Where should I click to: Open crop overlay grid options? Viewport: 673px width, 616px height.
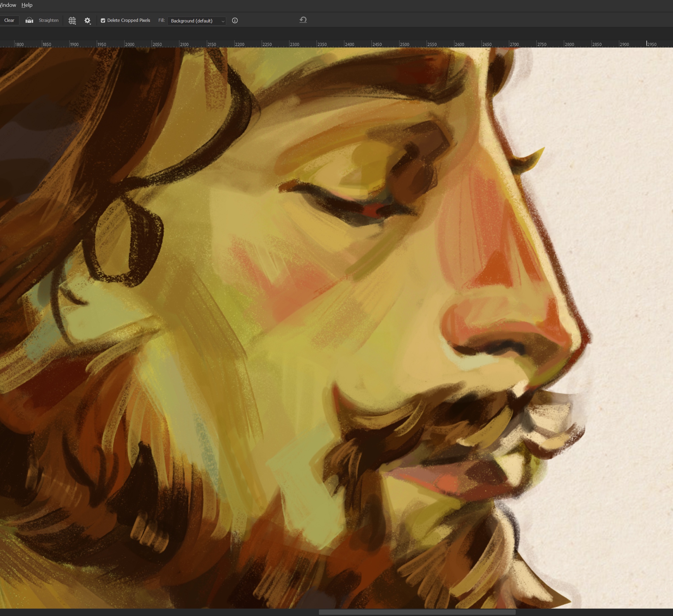pos(72,21)
